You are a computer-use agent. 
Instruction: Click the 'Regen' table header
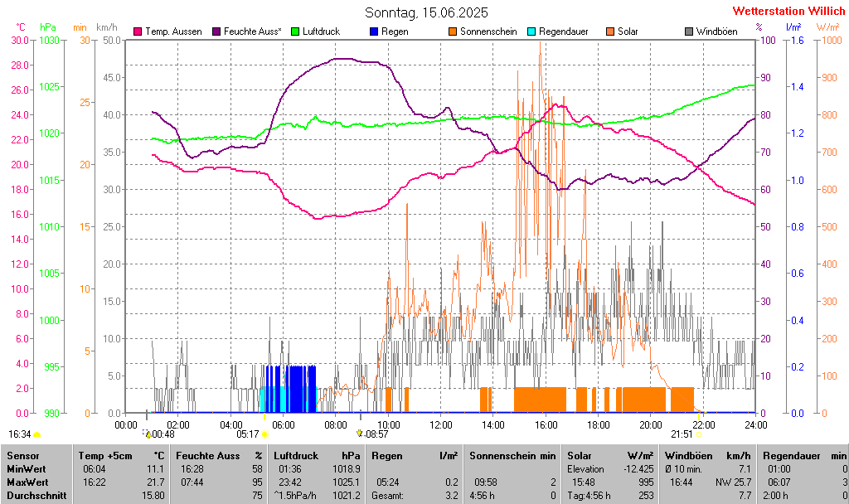(x=387, y=457)
